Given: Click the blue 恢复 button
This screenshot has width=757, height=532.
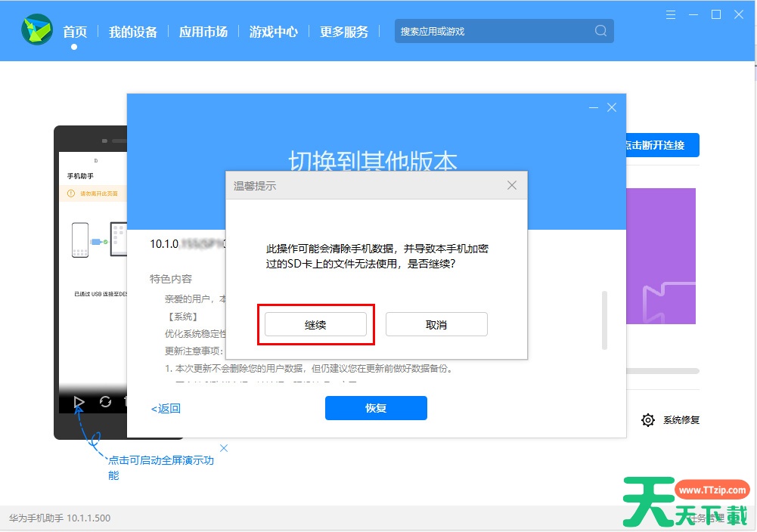Looking at the screenshot, I should 376,408.
